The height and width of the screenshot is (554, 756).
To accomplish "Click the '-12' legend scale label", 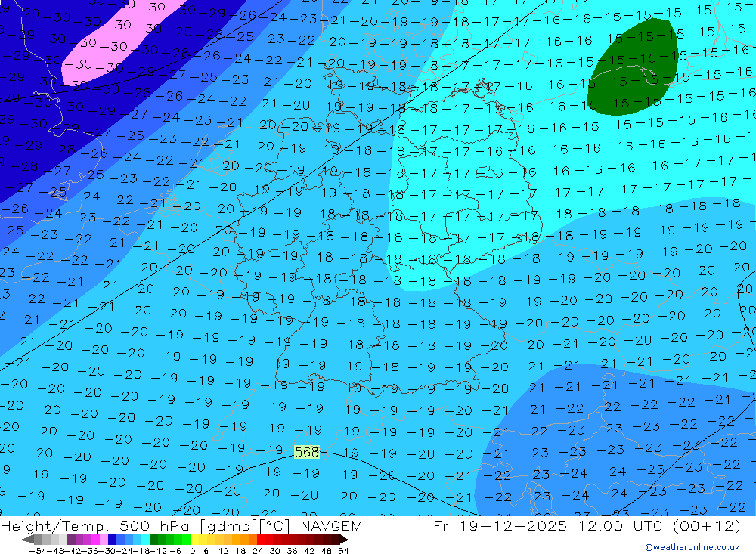I will point(158,551).
